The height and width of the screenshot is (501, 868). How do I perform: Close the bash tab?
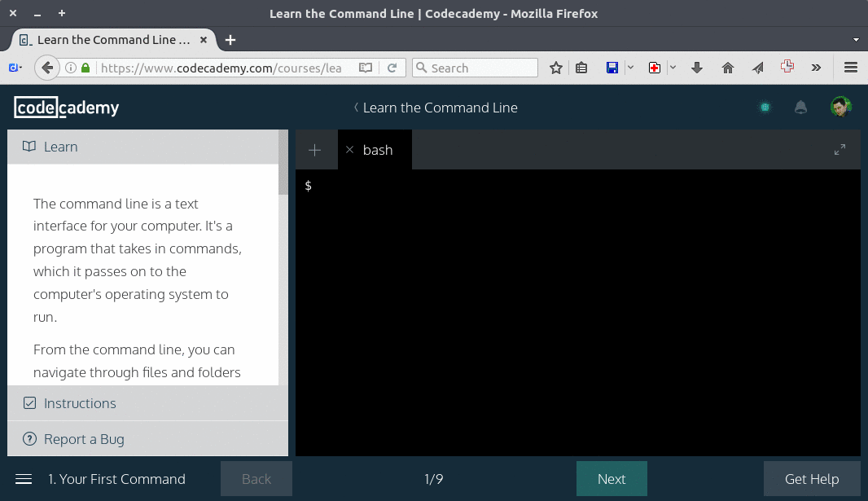point(350,150)
